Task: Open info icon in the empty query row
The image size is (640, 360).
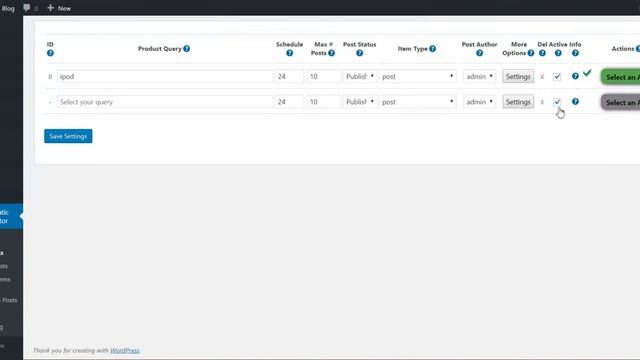Action: tap(575, 101)
